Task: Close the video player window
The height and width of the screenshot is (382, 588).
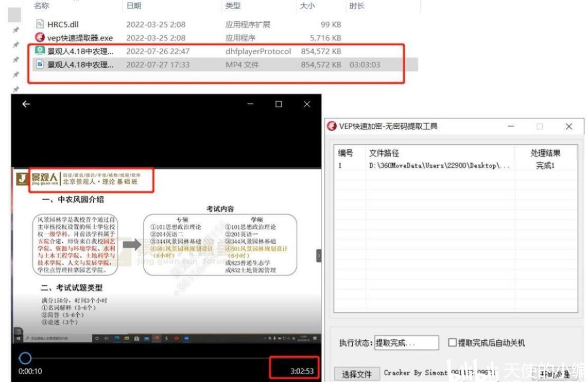Action: pos(307,104)
